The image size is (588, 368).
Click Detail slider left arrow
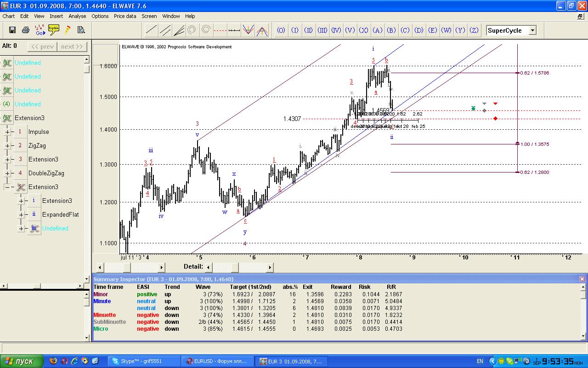pos(209,267)
